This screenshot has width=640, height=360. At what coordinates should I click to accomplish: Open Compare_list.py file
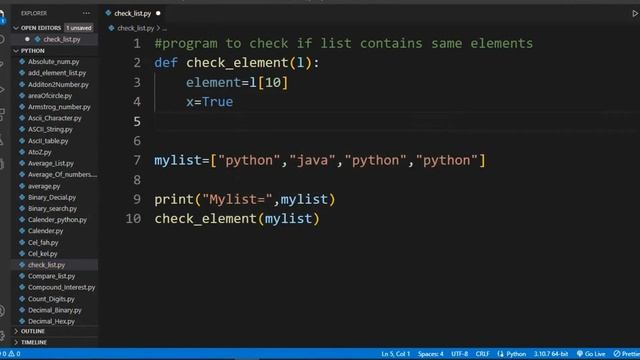tap(51, 276)
